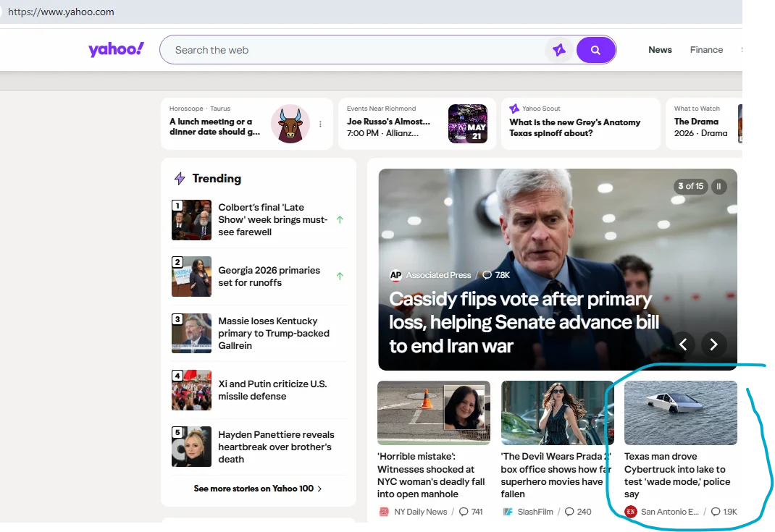Click the Hayden Panettiere story thumbnail
The image size is (775, 532).
[x=191, y=447]
